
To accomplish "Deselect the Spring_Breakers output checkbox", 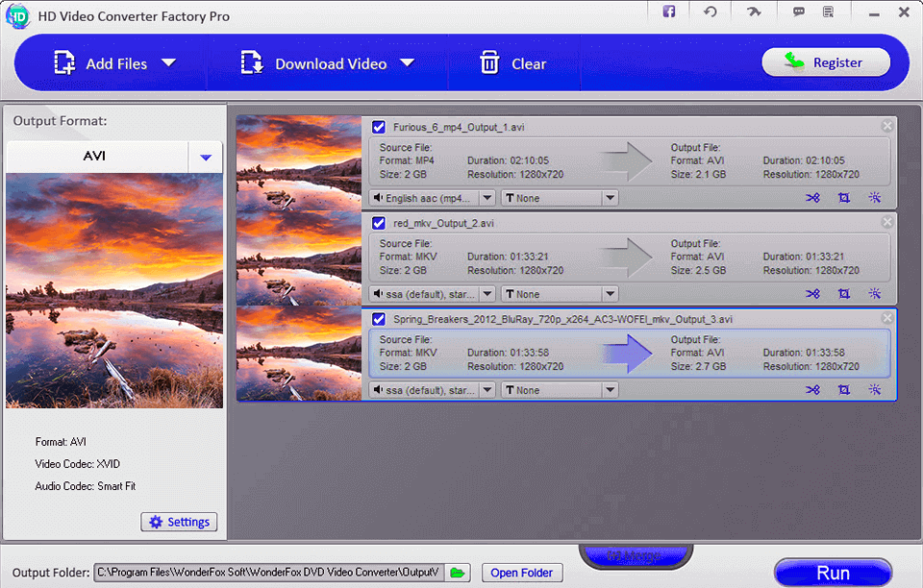I will [378, 319].
